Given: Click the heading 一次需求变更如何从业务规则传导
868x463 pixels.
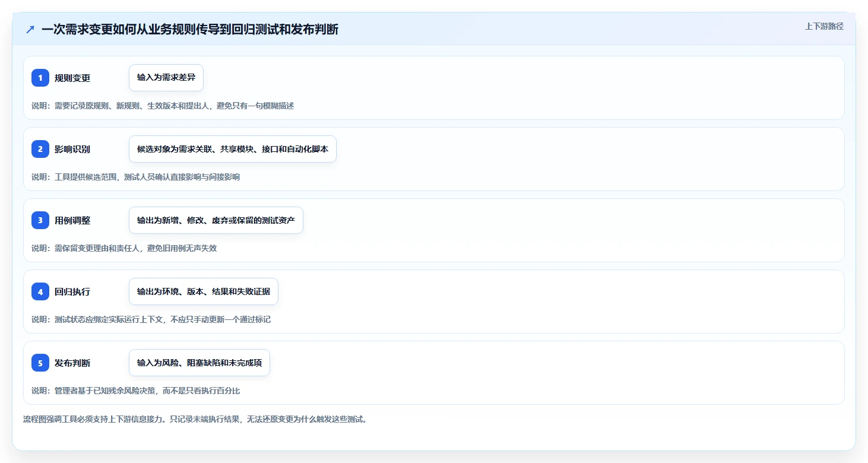Looking at the screenshot, I should 190,29.
